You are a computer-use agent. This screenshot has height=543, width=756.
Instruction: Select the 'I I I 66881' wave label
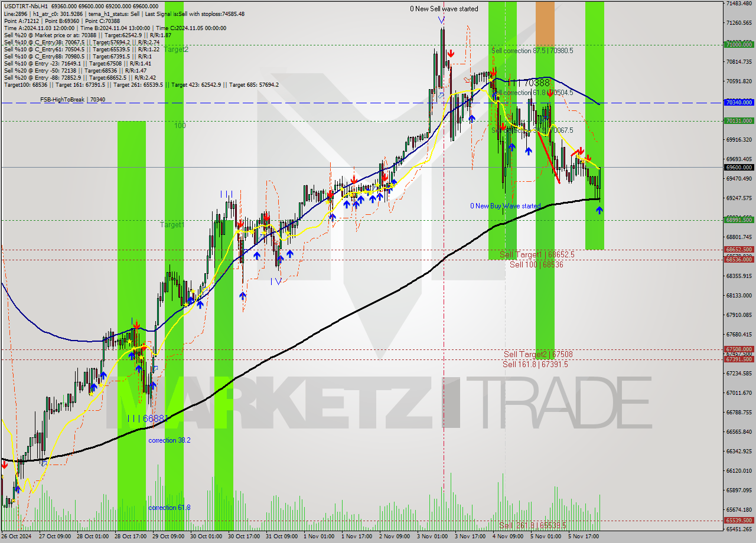coord(148,418)
